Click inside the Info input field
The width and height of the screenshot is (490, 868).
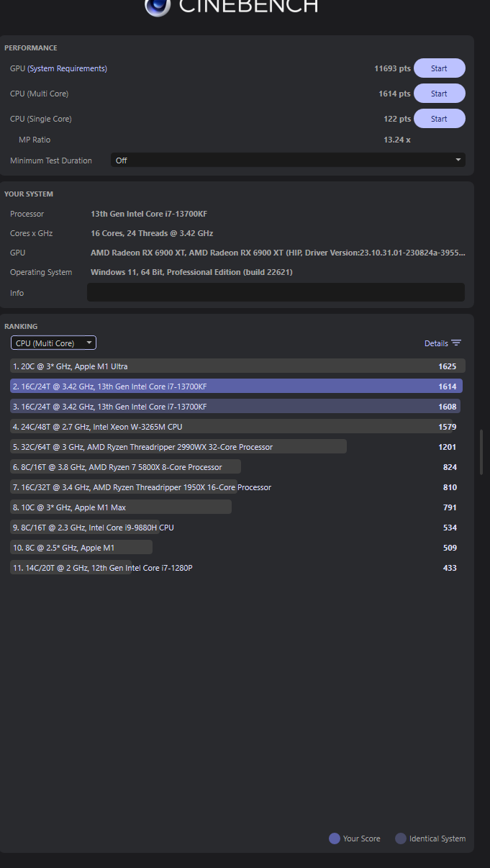click(276, 292)
